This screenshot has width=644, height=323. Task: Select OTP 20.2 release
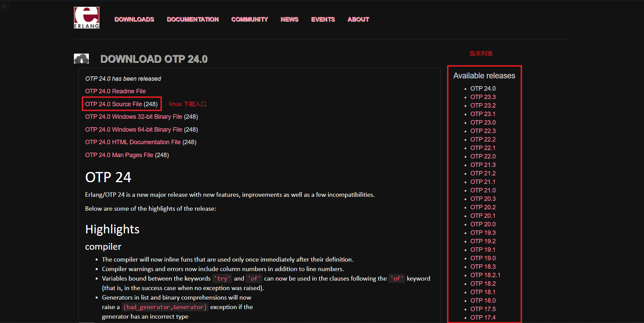(x=483, y=207)
